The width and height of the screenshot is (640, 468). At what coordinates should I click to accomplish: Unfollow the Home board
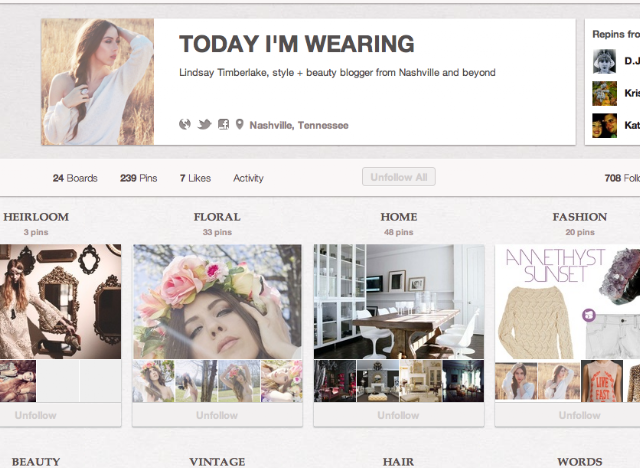coord(399,415)
